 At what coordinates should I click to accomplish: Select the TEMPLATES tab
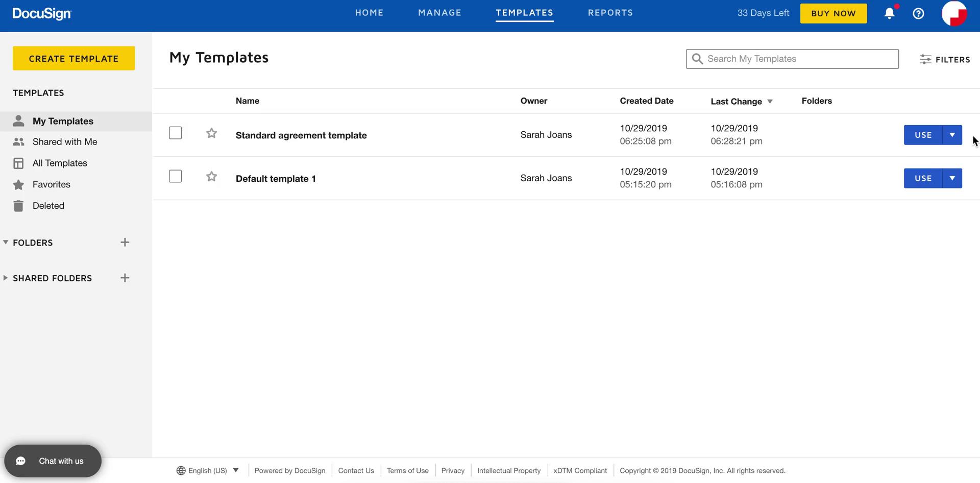point(524,13)
